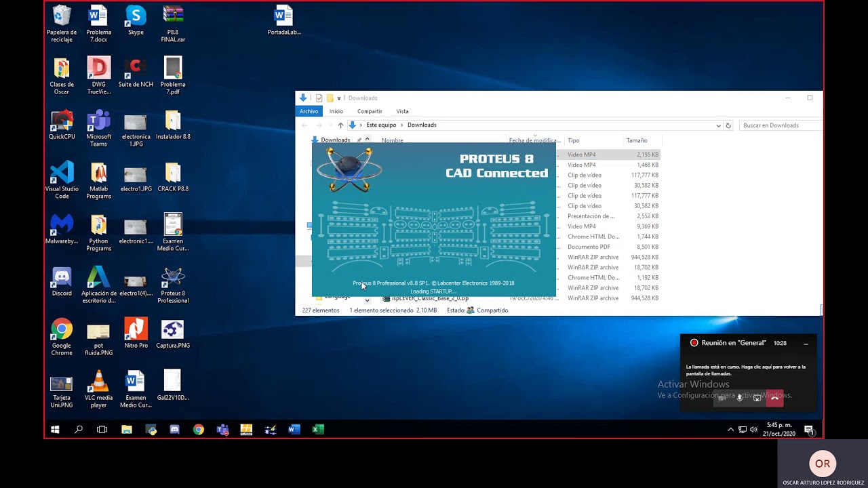The height and width of the screenshot is (488, 868).
Task: Open the QuickCPU desktop shortcut
Action: (x=62, y=125)
